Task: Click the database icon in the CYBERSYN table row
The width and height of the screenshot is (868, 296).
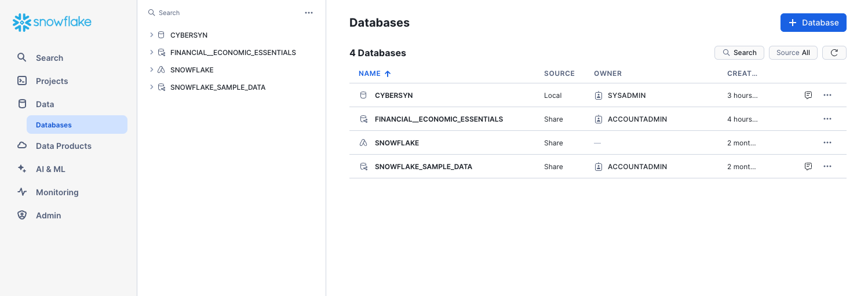Action: coord(363,95)
